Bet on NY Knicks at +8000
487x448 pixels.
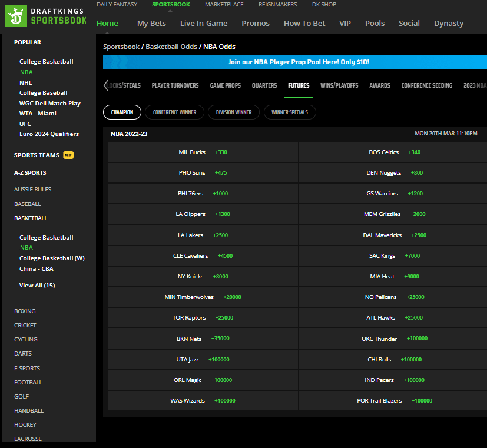tap(203, 276)
